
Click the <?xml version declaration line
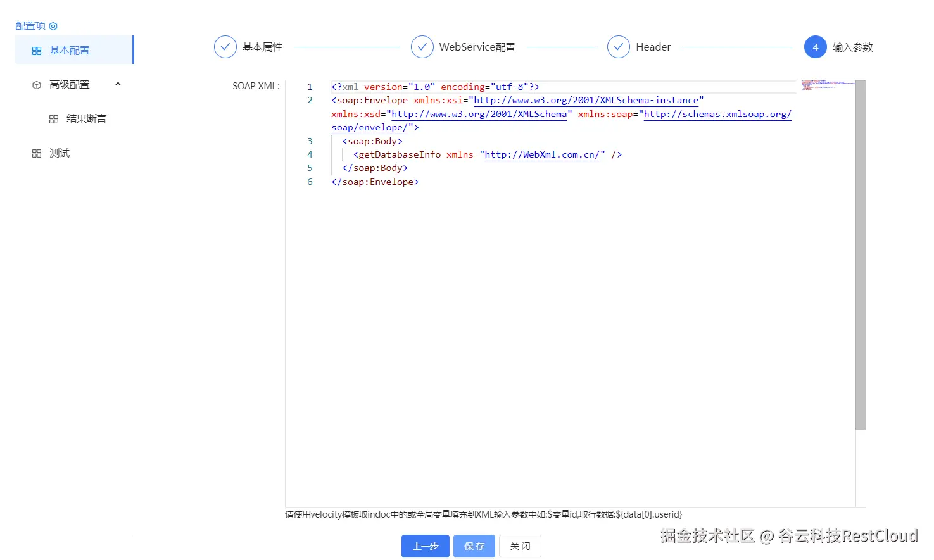coord(435,87)
